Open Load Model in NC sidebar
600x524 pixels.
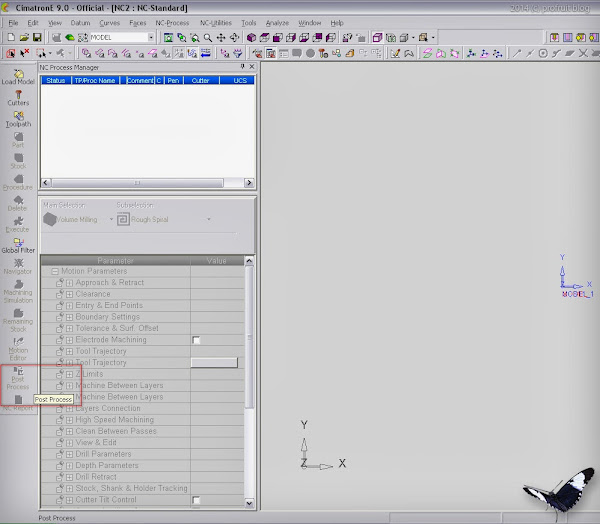click(x=18, y=77)
